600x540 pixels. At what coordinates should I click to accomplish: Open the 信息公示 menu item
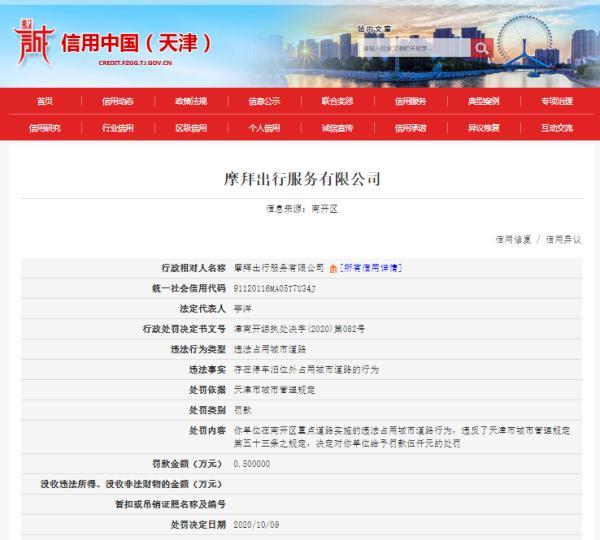[264, 101]
